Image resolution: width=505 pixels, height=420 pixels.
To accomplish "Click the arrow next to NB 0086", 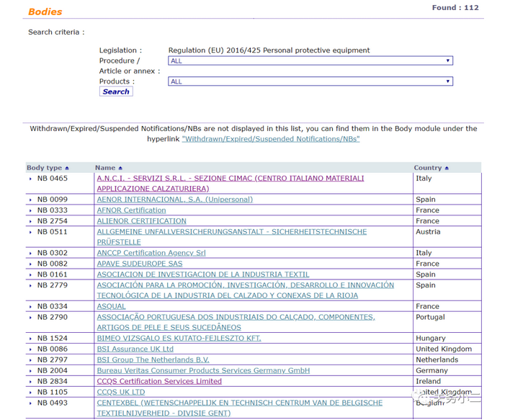I will tap(31, 349).
